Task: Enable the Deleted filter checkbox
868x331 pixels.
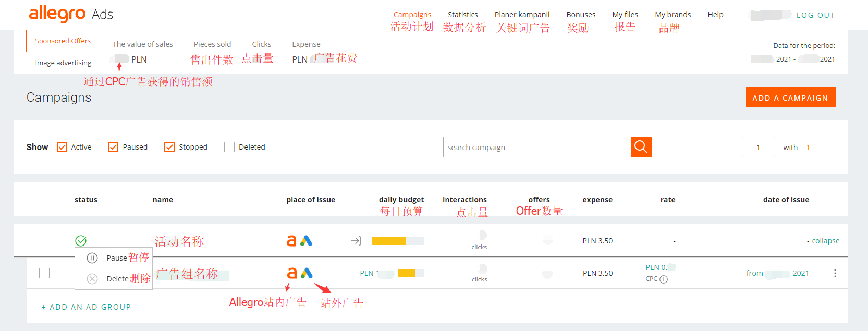Action: pos(229,147)
